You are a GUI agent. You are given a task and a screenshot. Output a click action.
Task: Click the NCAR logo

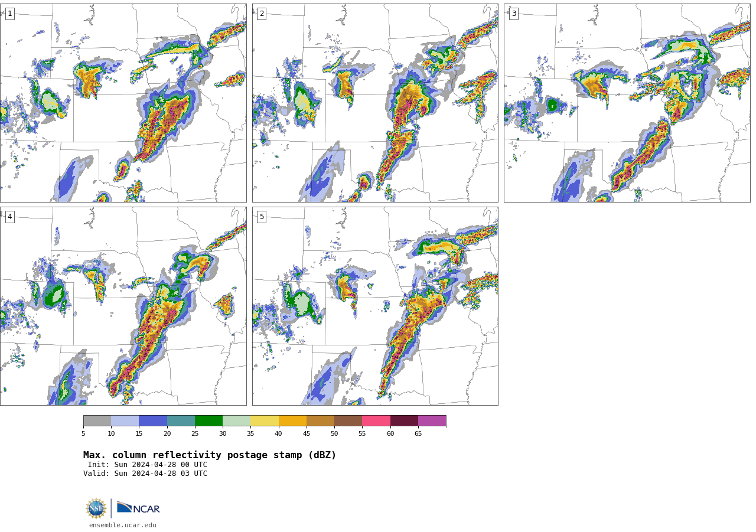(x=138, y=508)
